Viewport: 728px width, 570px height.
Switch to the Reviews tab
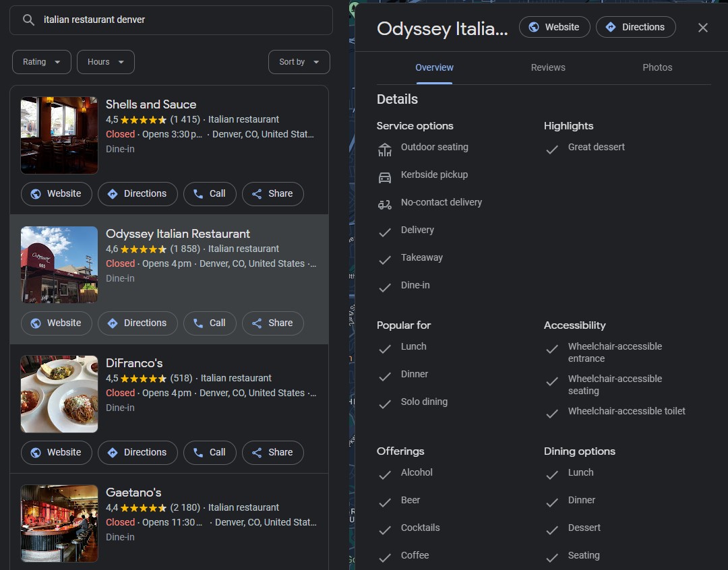548,68
